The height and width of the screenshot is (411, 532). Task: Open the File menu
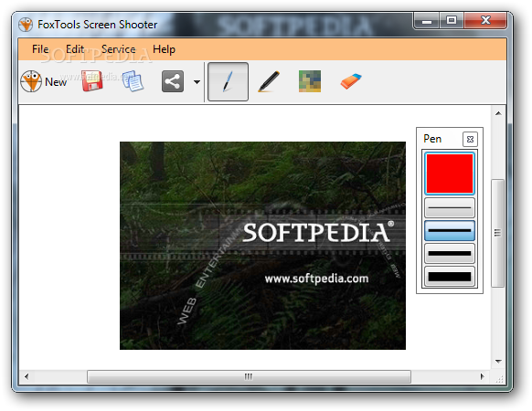[x=40, y=49]
